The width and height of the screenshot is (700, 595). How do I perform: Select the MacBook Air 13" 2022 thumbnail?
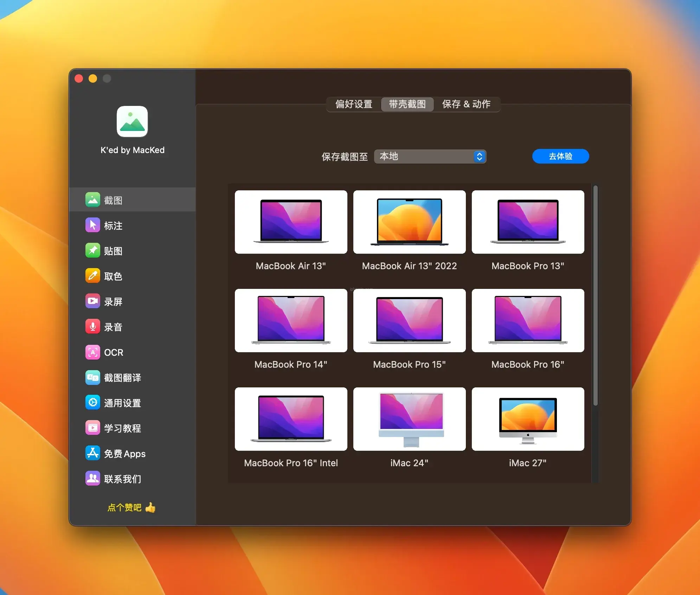(410, 222)
